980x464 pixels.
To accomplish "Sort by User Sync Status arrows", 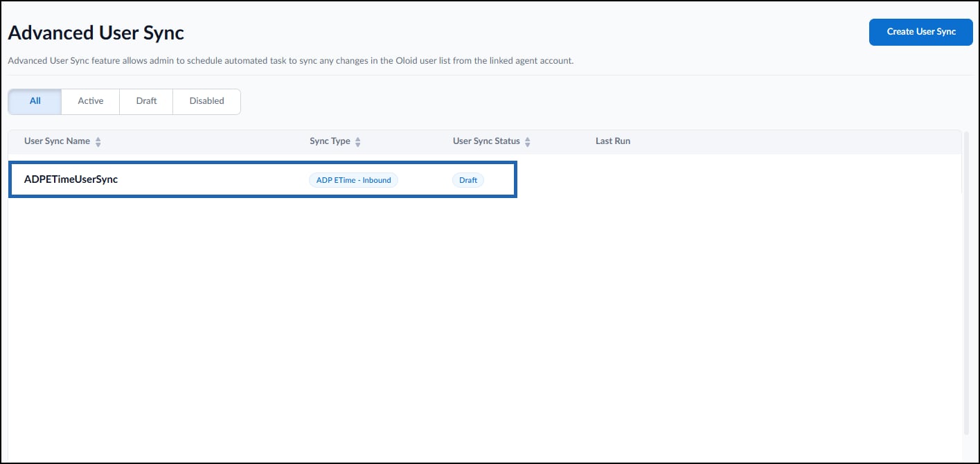I will 528,142.
